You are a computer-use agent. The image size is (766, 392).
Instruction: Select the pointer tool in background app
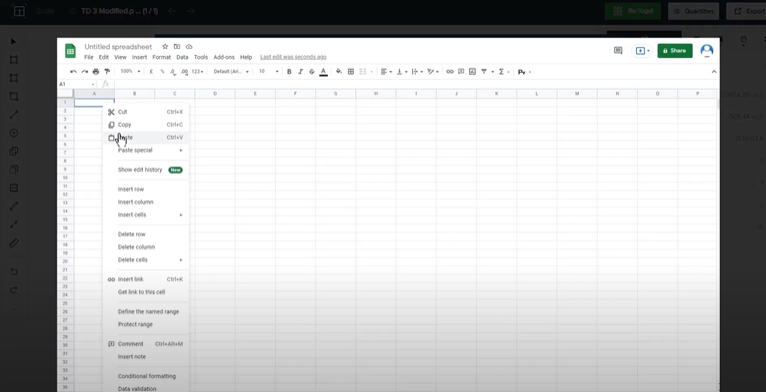[14, 42]
